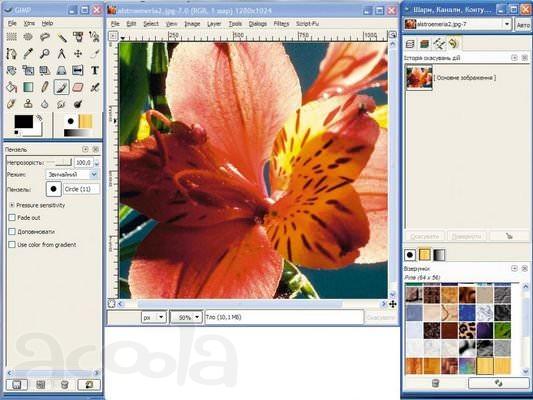Select the Eraser tool

78,87
